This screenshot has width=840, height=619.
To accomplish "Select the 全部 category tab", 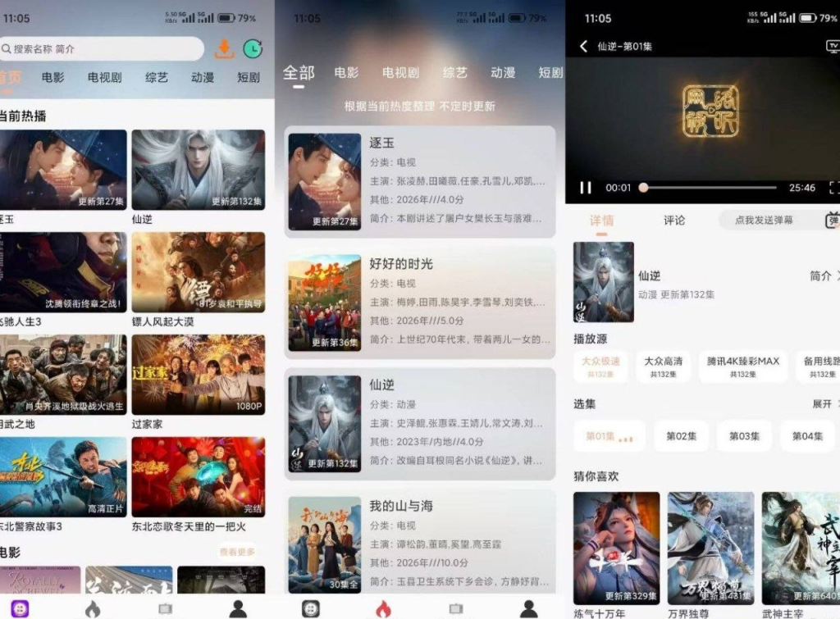I will point(299,73).
